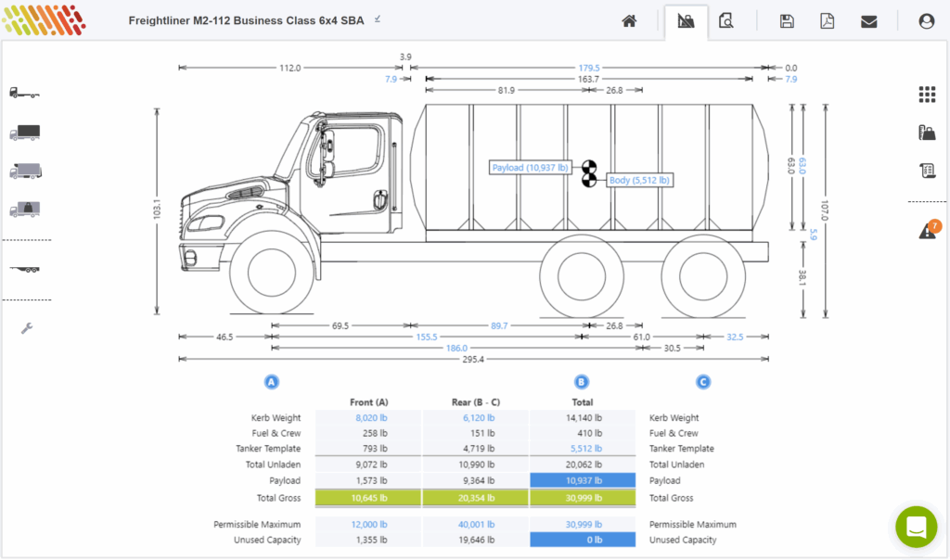This screenshot has width=950, height=560.
Task: Edit rear permissible maximum 40,001 lb
Action: (x=476, y=524)
